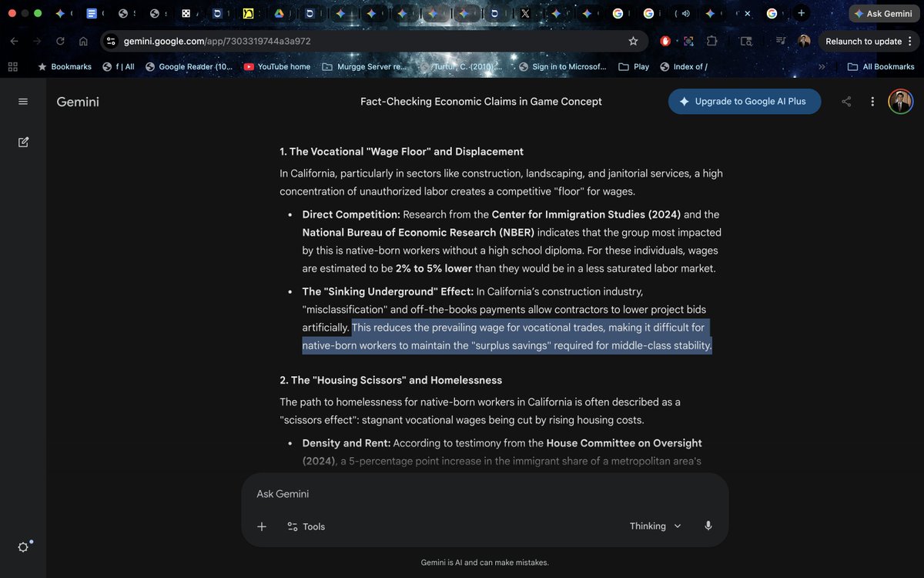
Task: View site information icon in address bar
Action: [111, 41]
